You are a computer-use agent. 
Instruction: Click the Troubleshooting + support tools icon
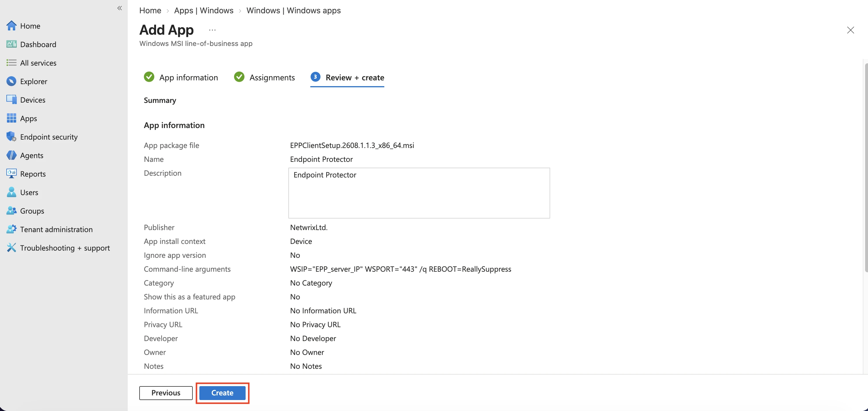click(x=12, y=248)
